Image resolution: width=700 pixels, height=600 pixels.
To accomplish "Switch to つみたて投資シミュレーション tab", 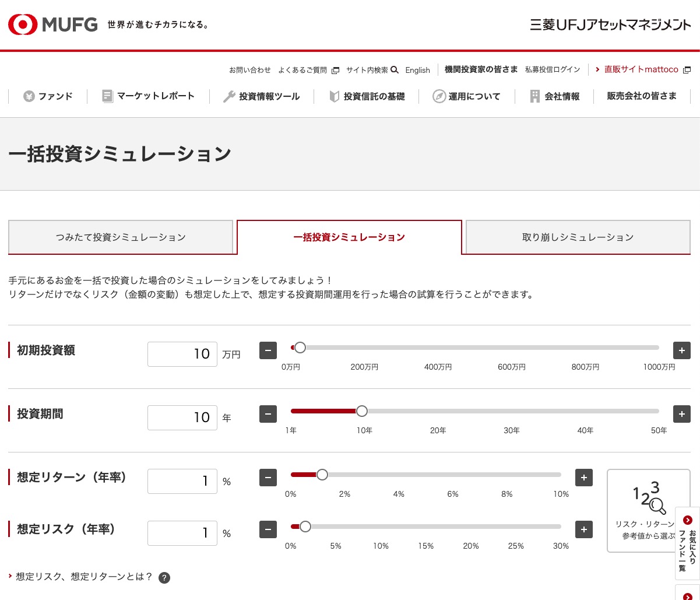I will click(x=121, y=237).
